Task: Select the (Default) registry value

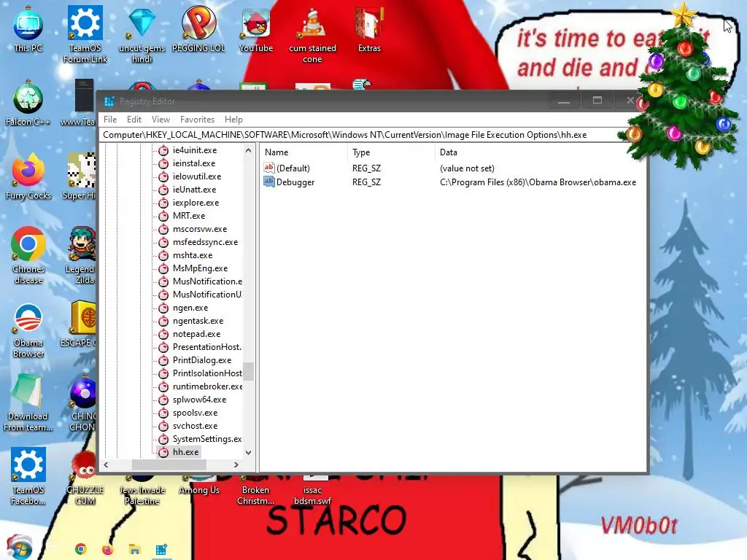Action: point(293,168)
